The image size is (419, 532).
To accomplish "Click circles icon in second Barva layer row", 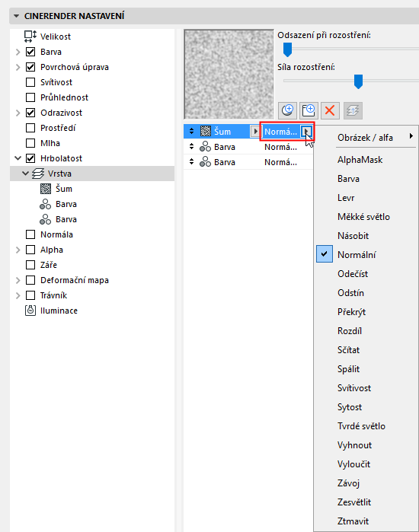I will (205, 162).
